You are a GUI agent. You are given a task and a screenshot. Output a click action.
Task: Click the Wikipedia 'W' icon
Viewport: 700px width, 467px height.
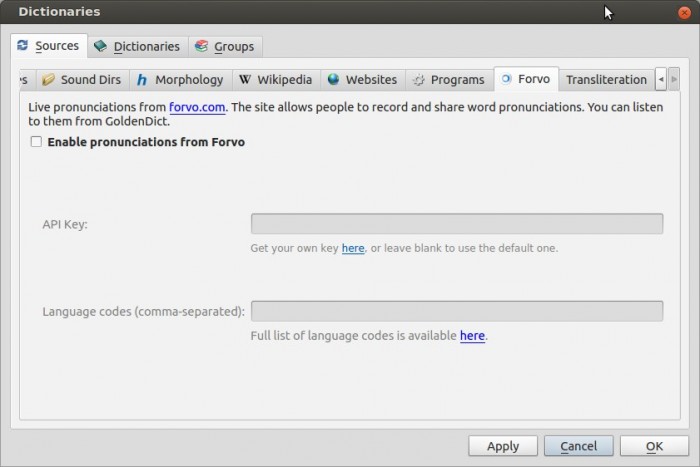245,80
